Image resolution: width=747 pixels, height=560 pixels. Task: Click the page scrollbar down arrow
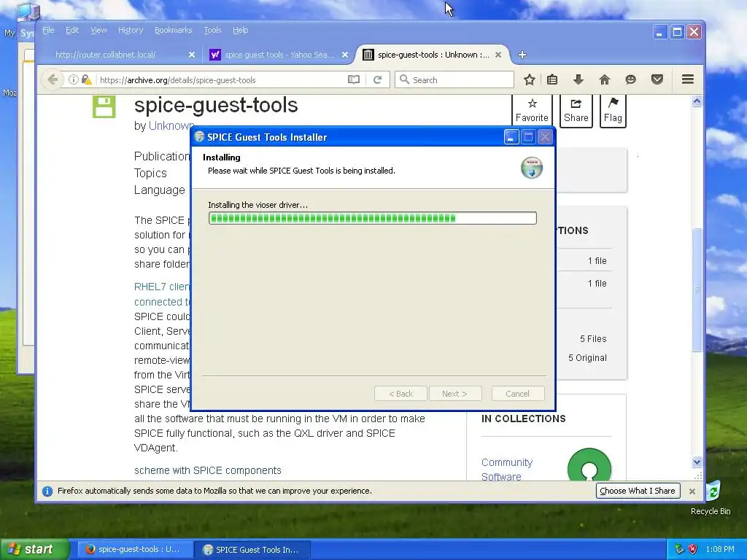(697, 462)
